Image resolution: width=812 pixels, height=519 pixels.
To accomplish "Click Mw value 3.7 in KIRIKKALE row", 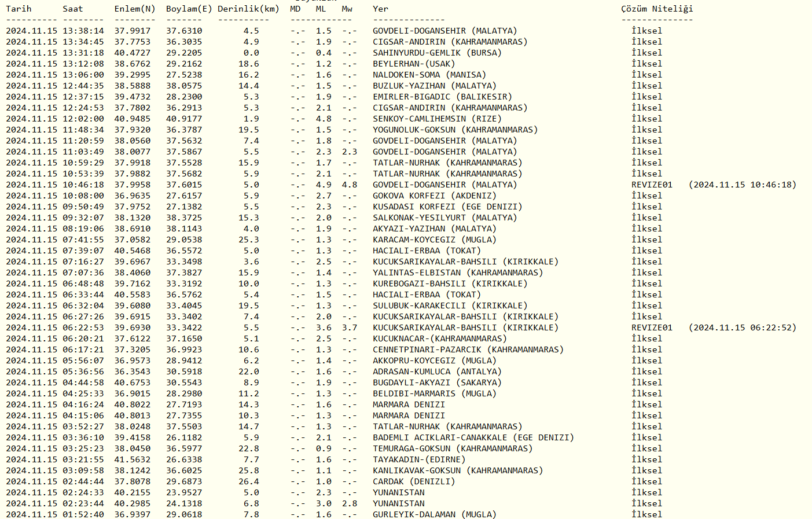I will click(350, 327).
